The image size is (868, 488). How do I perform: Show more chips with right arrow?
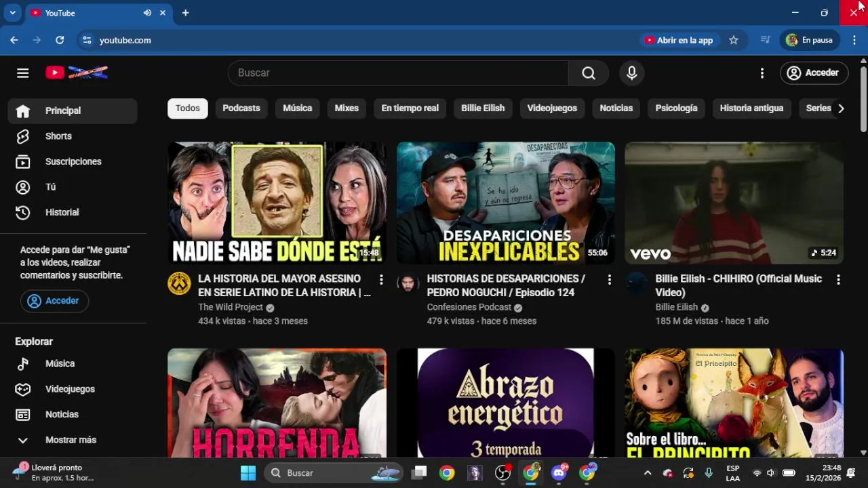click(x=841, y=108)
